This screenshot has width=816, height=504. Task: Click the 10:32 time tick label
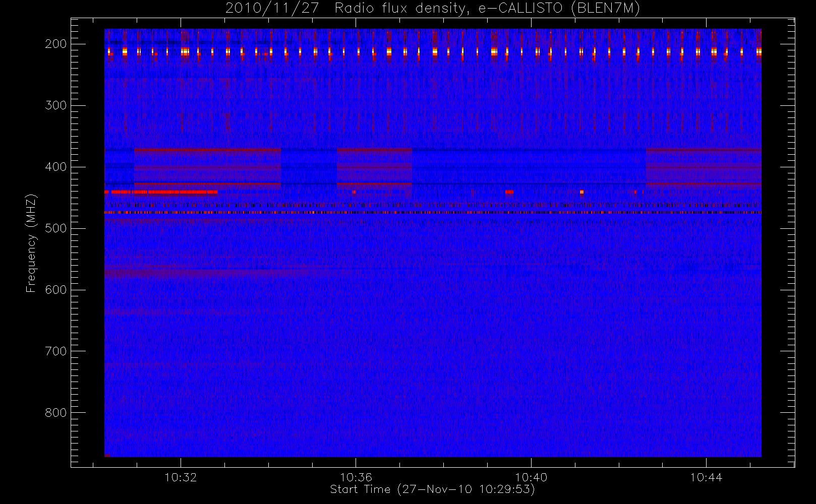pyautogui.click(x=181, y=477)
